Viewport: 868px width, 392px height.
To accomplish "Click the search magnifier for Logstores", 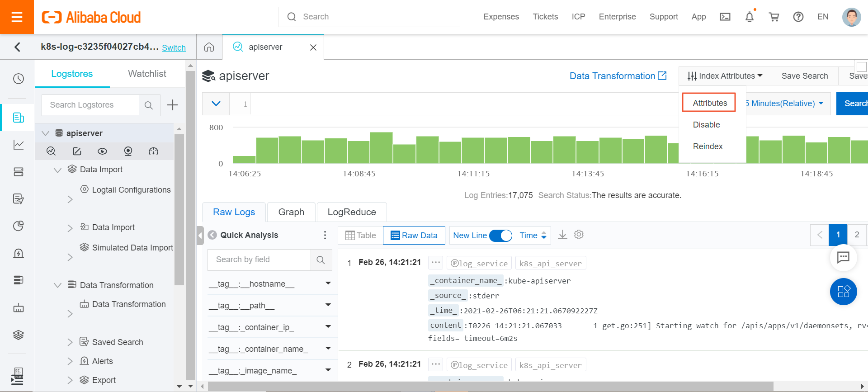I will 149,105.
